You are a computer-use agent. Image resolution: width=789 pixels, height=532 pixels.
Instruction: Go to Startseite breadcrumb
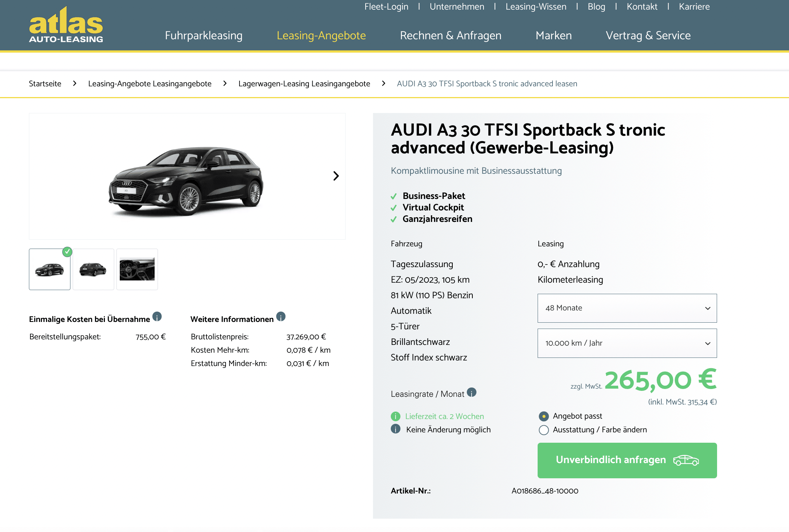tap(45, 84)
